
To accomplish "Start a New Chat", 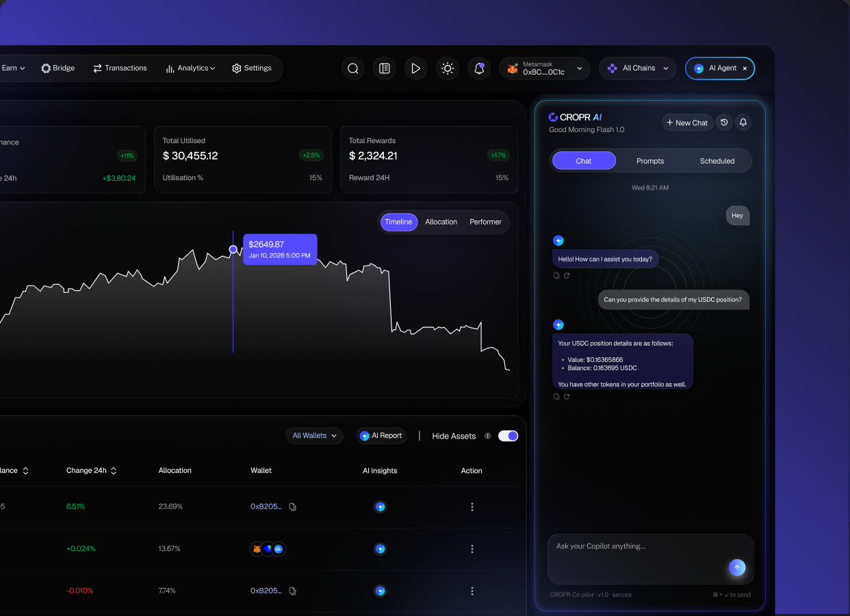I will pyautogui.click(x=687, y=123).
